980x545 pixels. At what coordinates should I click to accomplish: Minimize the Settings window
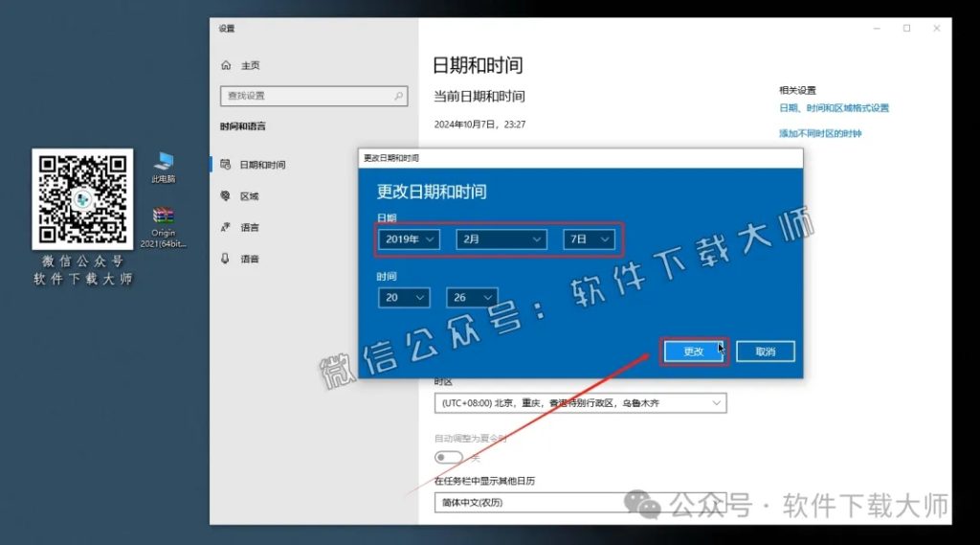pyautogui.click(x=877, y=28)
